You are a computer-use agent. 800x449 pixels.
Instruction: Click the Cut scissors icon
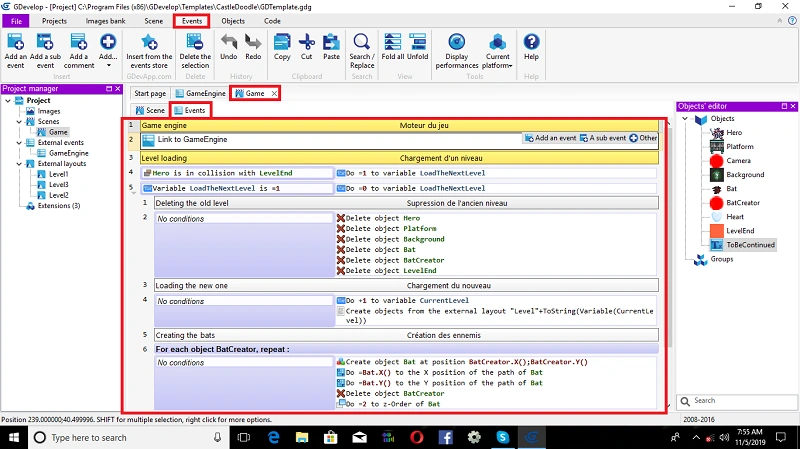pyautogui.click(x=307, y=42)
